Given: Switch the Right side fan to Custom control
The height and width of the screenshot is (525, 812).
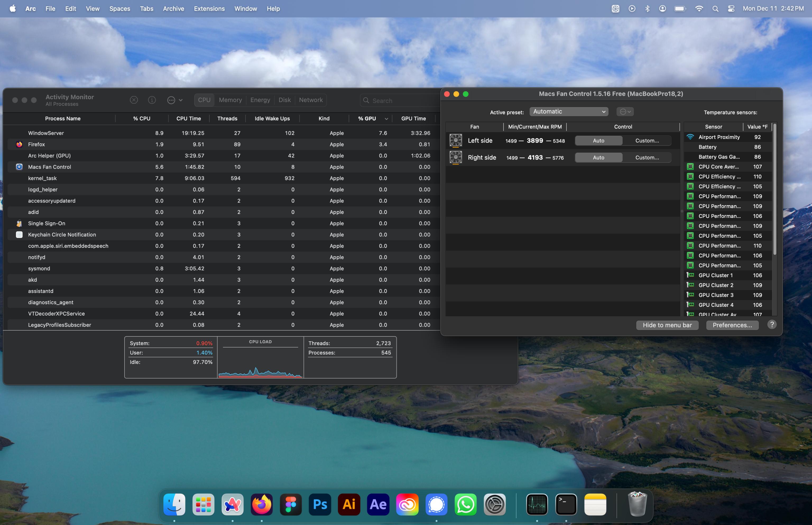Looking at the screenshot, I should pos(647,157).
